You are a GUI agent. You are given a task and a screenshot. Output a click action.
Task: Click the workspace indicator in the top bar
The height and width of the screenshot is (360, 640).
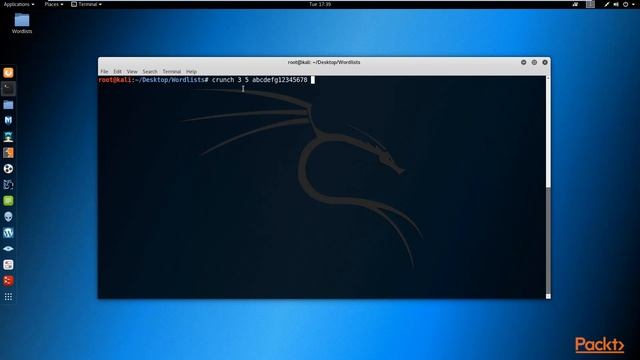[x=590, y=4]
